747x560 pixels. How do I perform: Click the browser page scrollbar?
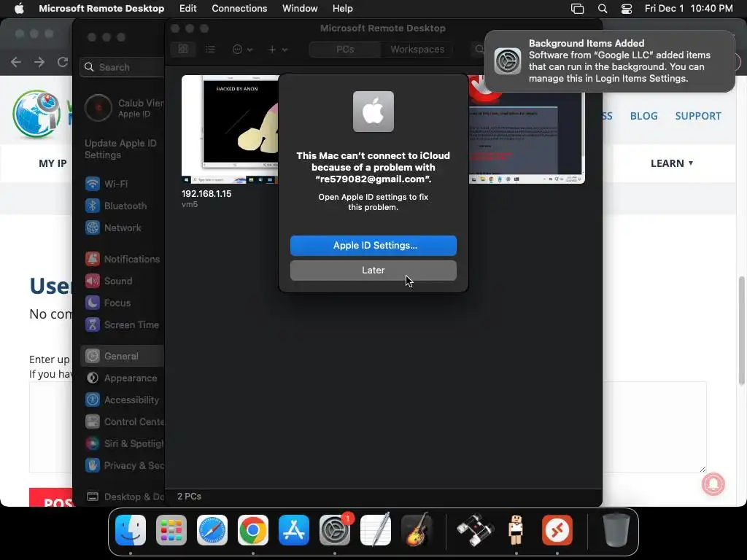point(742,330)
